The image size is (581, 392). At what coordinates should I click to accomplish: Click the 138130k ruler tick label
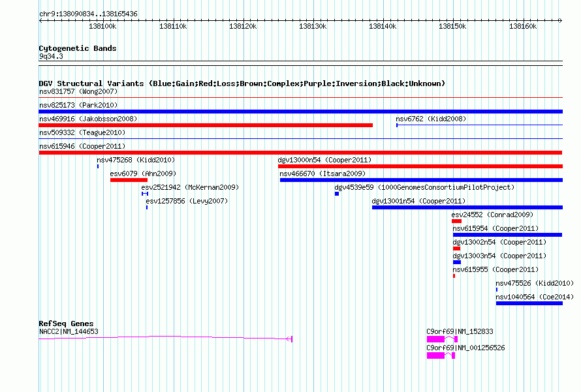[313, 26]
